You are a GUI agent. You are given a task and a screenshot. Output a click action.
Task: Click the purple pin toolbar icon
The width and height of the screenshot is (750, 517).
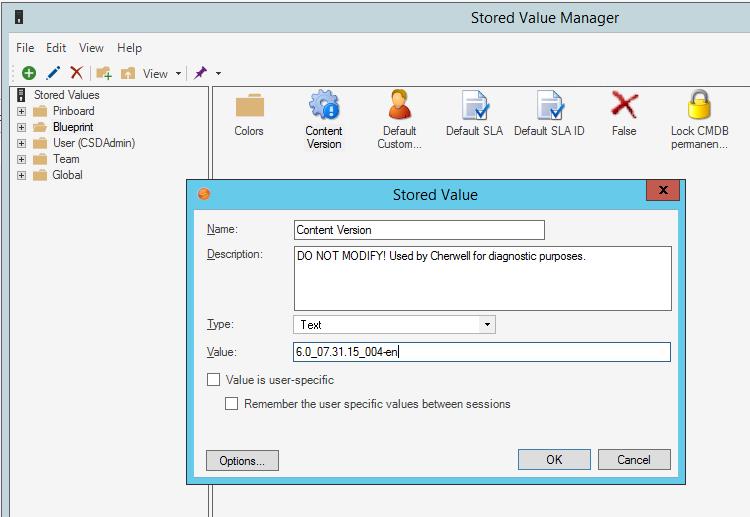[200, 73]
